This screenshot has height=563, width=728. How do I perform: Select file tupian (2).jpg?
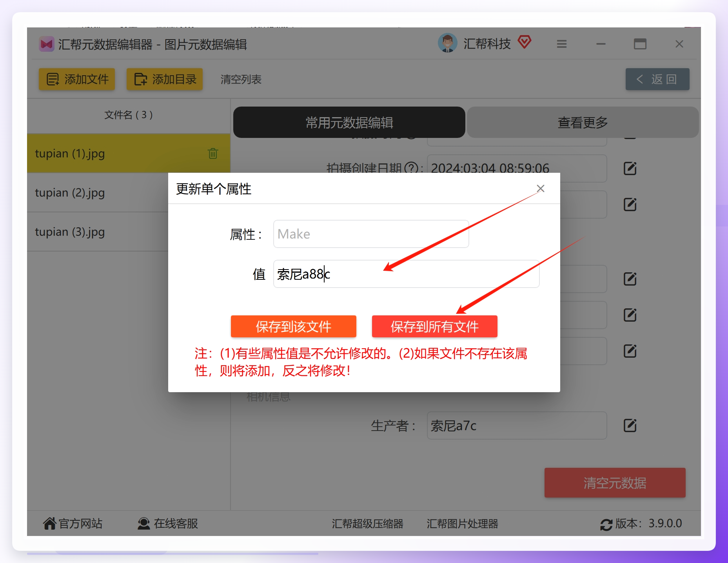pos(98,193)
